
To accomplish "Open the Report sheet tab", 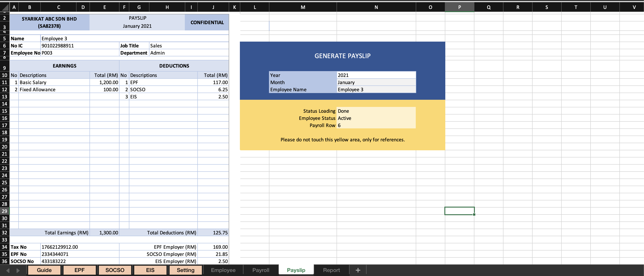I will (331, 270).
